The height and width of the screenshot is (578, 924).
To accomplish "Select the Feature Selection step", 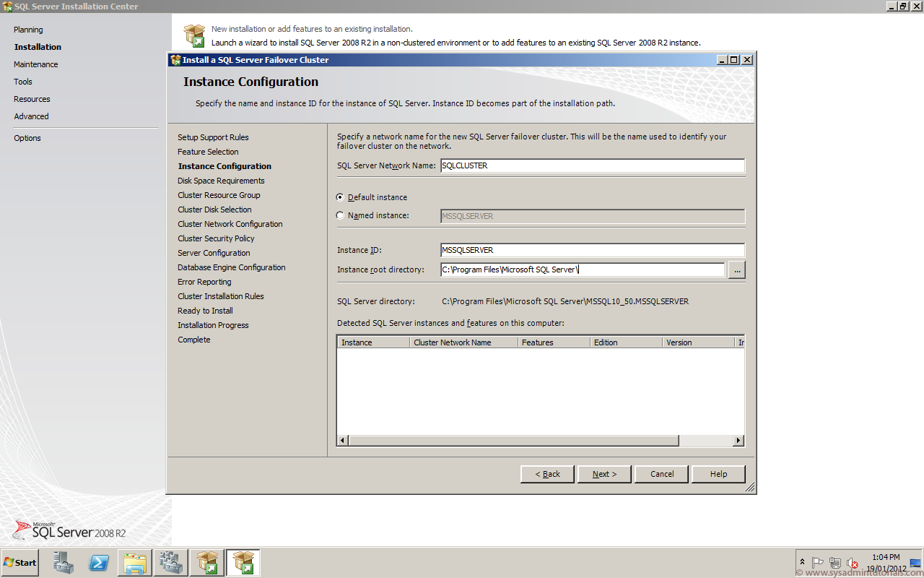I will click(208, 152).
